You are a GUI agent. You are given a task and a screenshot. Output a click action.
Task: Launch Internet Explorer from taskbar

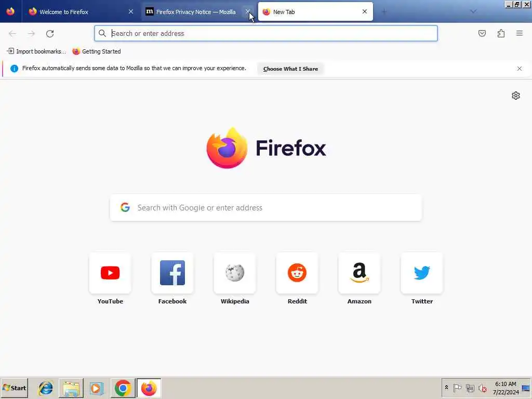pyautogui.click(x=46, y=388)
